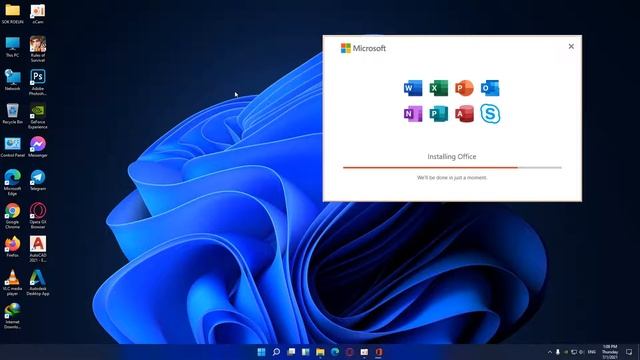Screen dimensions: 640x360
Task: Select the Google Chrome desktop shortcut
Action: [13, 216]
